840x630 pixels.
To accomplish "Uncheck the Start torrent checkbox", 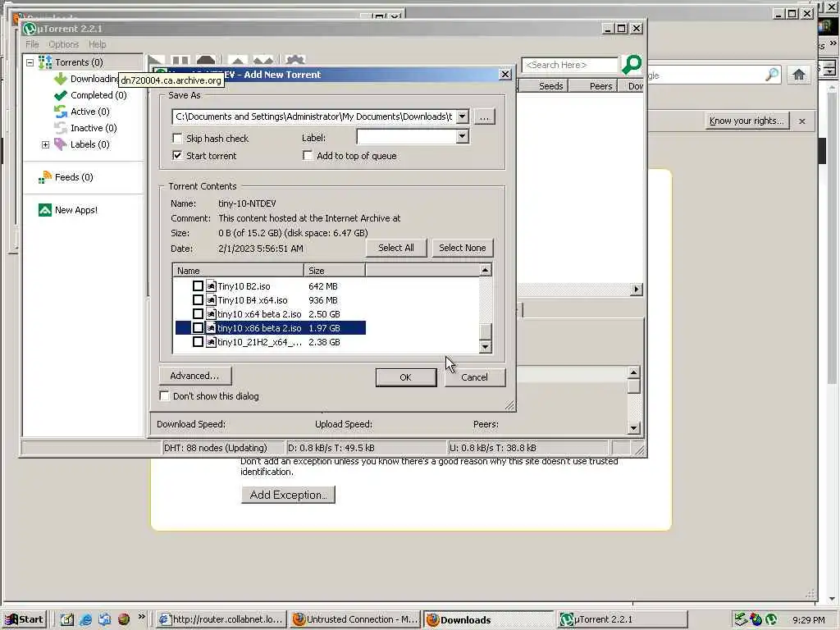I will [177, 155].
